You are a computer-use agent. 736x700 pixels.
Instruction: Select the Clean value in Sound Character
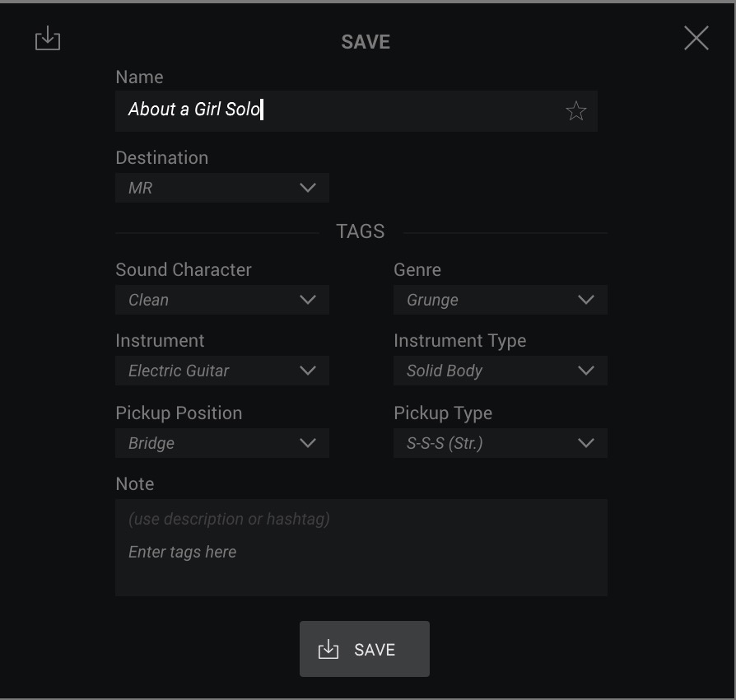point(148,300)
